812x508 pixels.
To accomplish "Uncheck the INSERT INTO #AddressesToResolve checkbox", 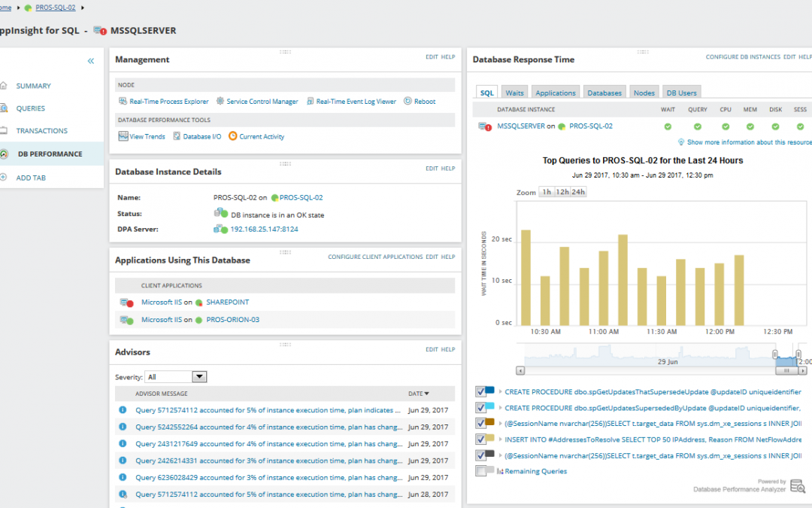I will 480,440.
